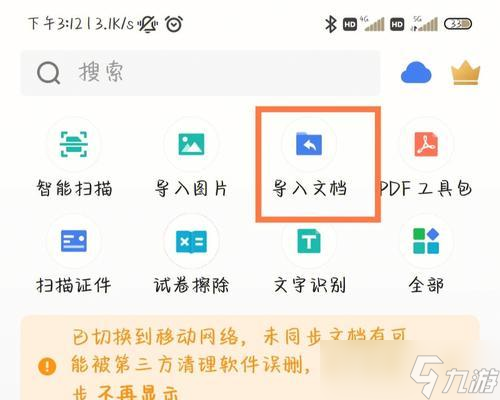Tap the 导入文档 folder icon

pos(309,144)
